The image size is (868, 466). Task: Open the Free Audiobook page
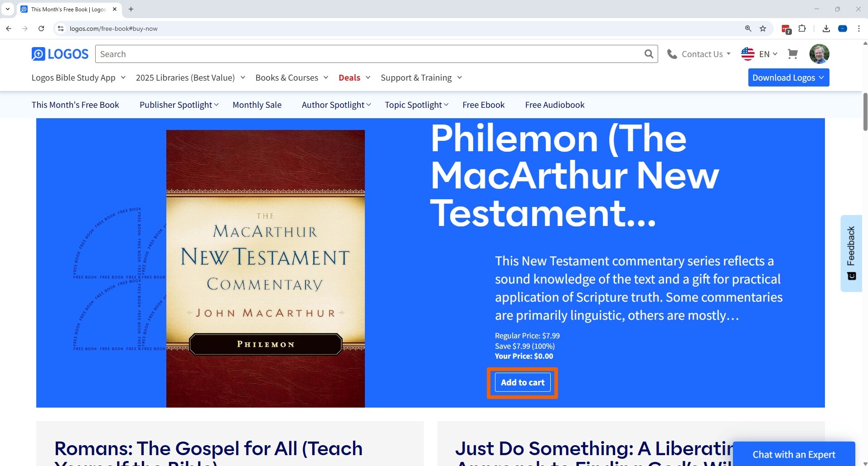555,105
